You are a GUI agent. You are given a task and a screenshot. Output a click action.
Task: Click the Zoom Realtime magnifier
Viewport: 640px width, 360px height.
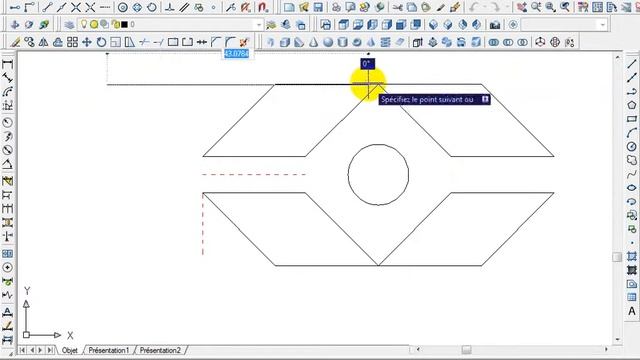(x=536, y=7)
